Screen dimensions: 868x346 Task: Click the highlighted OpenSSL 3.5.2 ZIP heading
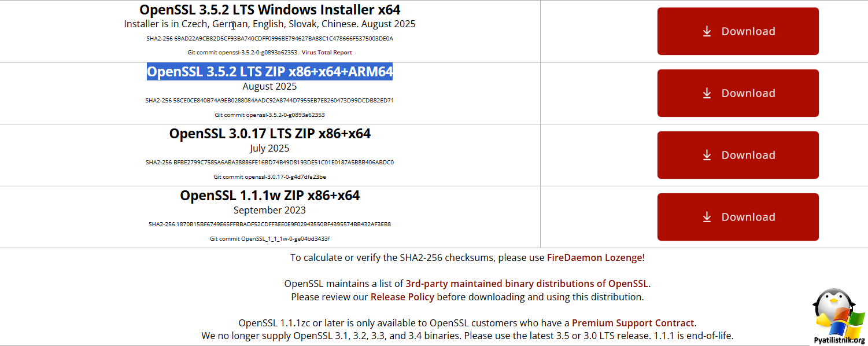(269, 72)
